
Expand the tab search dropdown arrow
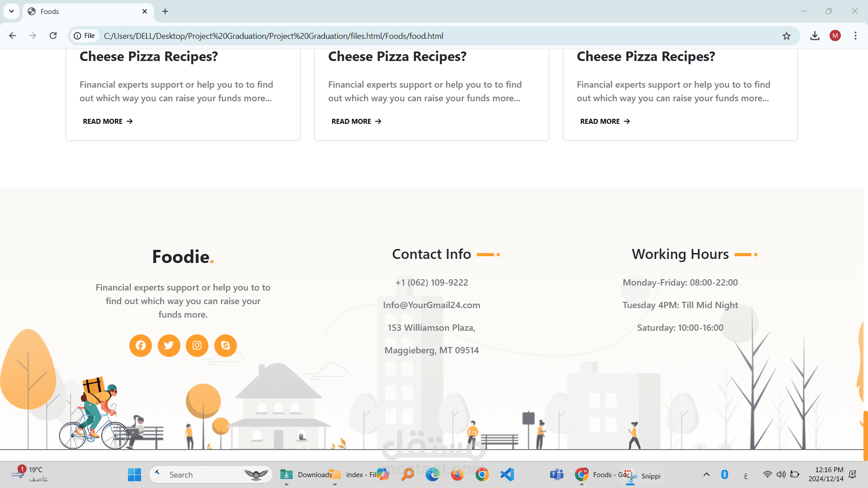[x=11, y=11]
